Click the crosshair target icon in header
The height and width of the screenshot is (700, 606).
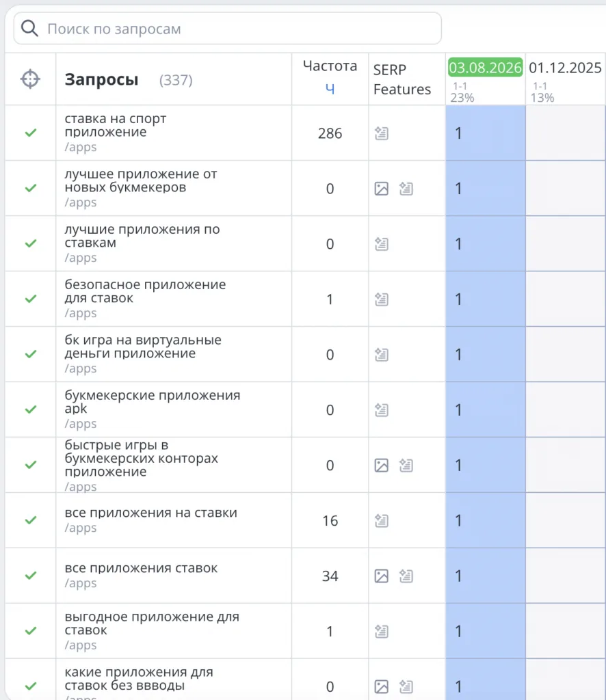tap(30, 79)
